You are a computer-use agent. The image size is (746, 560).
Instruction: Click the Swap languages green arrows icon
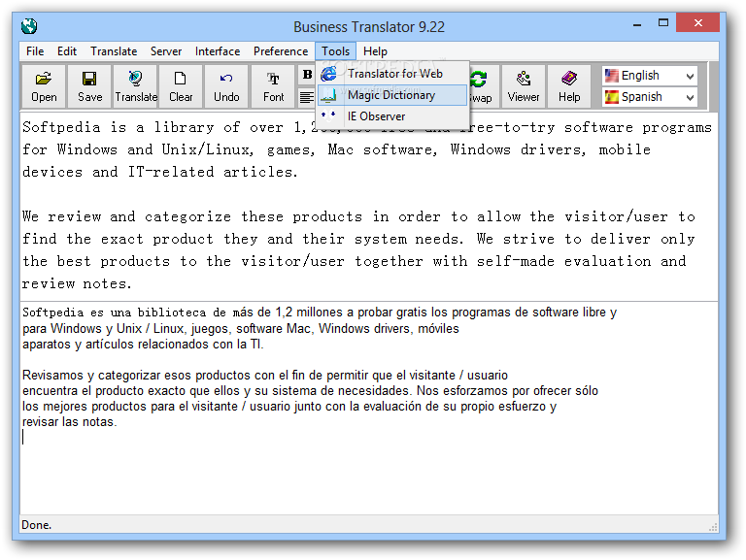tap(479, 79)
